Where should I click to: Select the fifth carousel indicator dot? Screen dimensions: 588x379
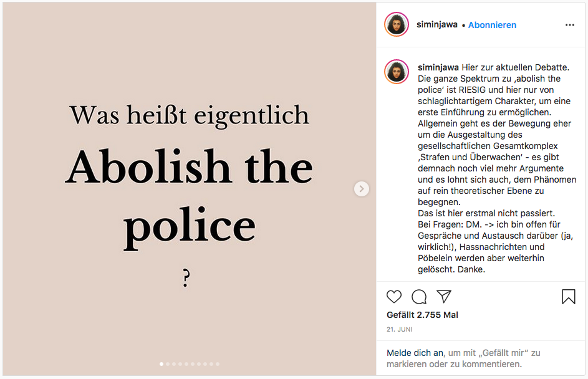pyautogui.click(x=186, y=363)
